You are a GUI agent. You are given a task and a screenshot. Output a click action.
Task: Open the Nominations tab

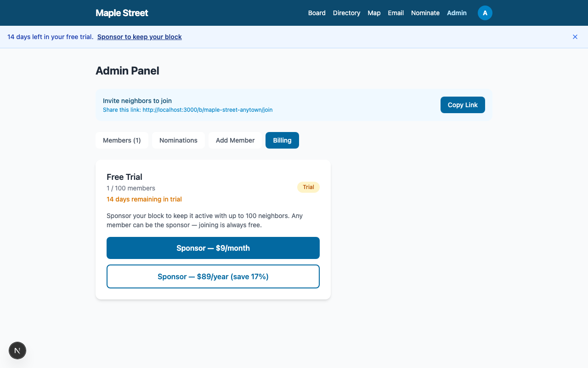coord(178,140)
